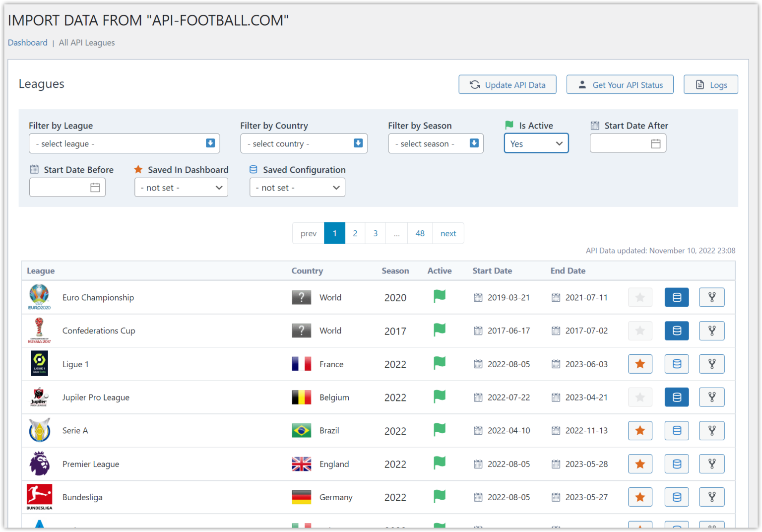The width and height of the screenshot is (762, 532).
Task: Select the All API Leagues breadcrumb
Action: click(86, 43)
